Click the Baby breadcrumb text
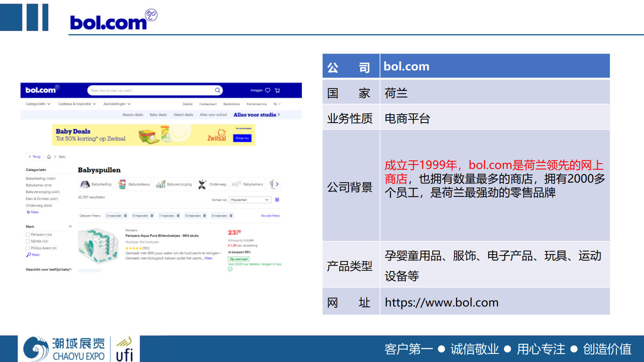Viewport: 644px width, 362px height. [62, 157]
